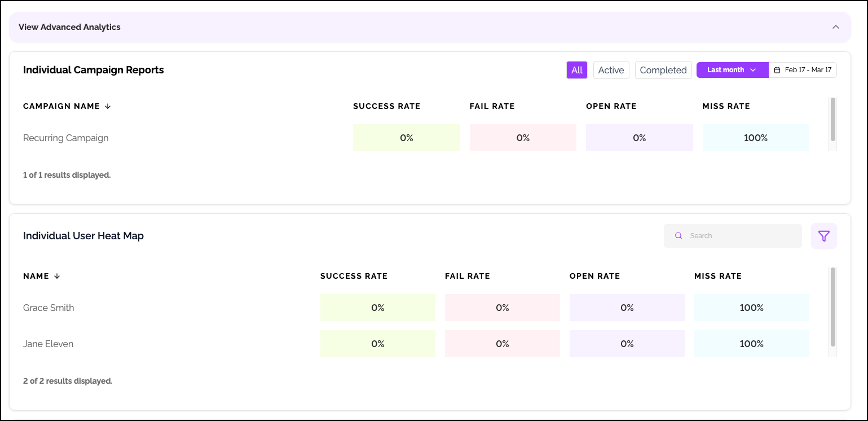Screen dimensions: 868x421
Task: Click the campaign reports scrollbar
Action: [832, 120]
